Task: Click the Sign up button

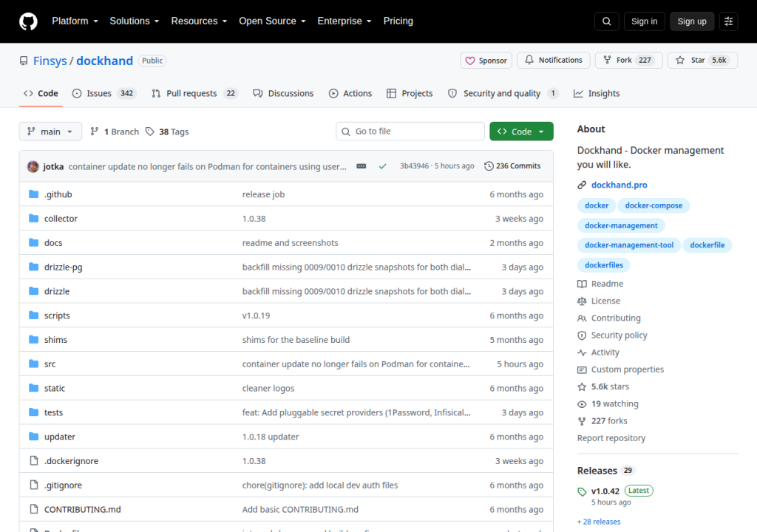Action: 692,21
